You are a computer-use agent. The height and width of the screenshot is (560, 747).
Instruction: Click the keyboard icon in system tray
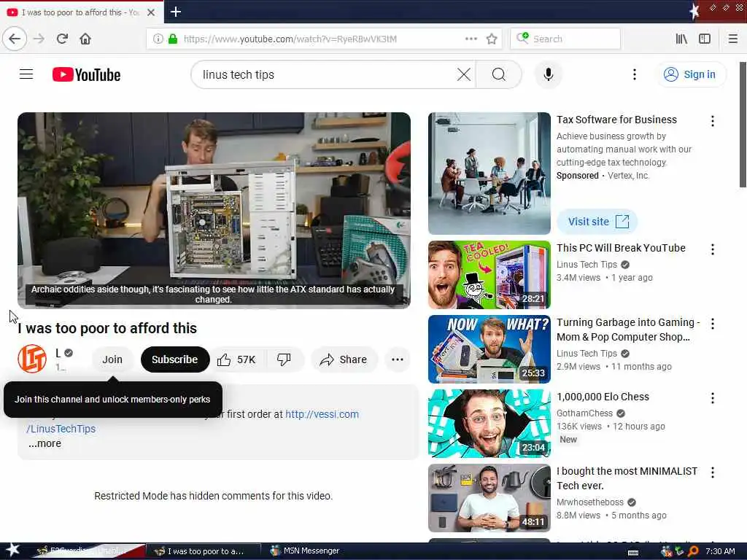[633, 553]
